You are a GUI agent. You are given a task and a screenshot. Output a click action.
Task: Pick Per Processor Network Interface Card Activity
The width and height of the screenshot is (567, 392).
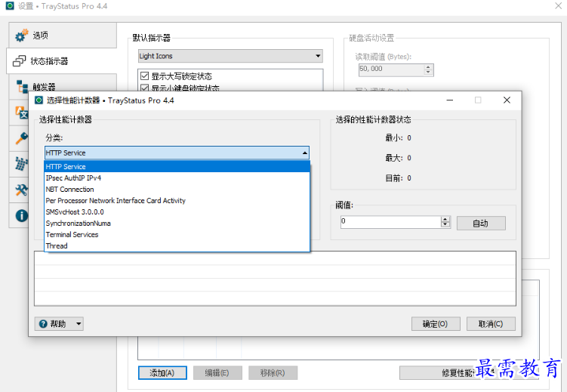point(177,201)
